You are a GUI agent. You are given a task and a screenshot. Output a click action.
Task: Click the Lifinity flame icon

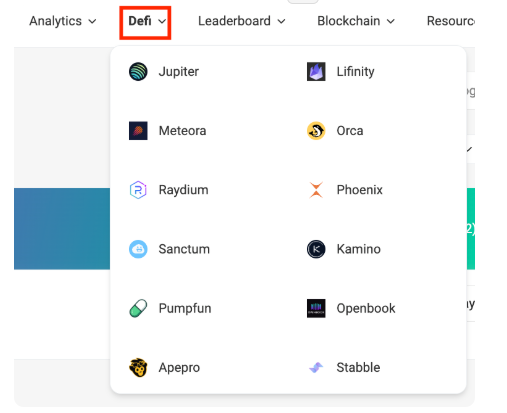(x=316, y=71)
